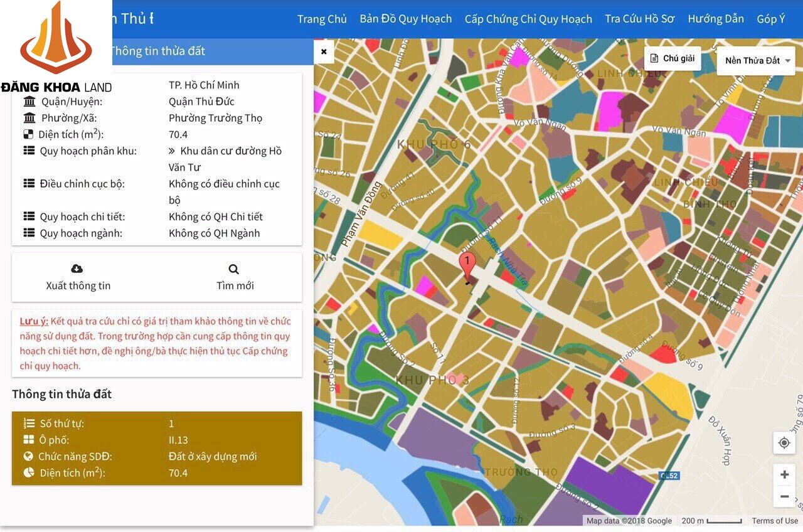Zoom in the map with plus button

click(784, 475)
